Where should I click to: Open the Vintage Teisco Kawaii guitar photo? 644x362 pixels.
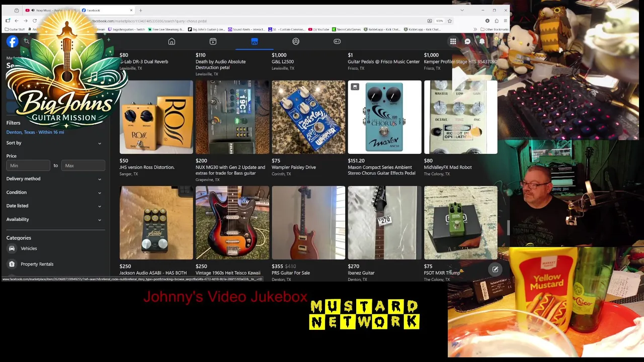232,223
